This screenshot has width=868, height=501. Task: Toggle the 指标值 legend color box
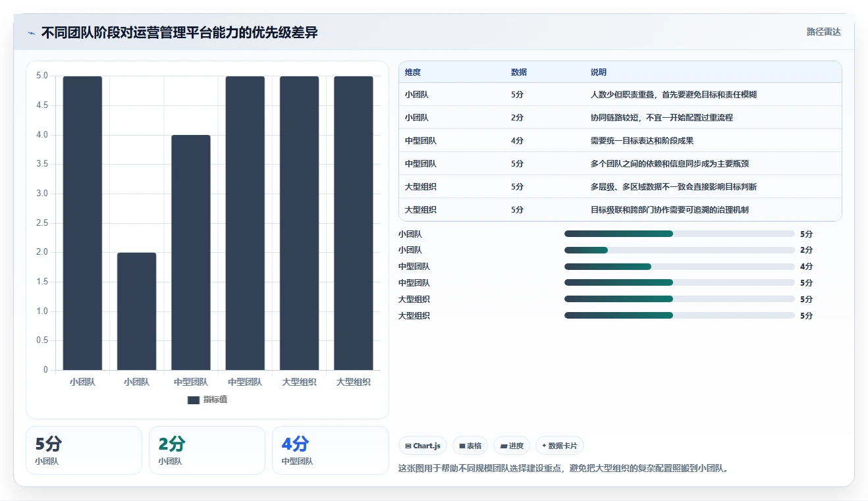coord(193,400)
